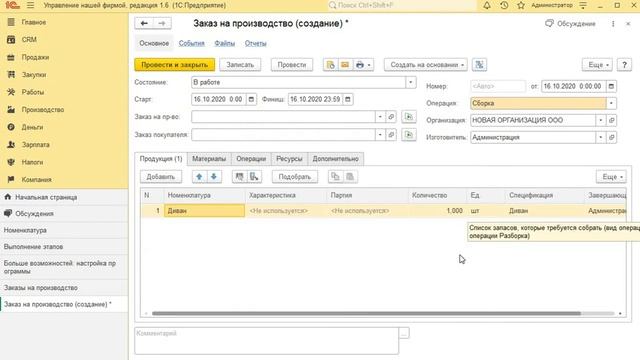Click the Комментарий input field

[267, 340]
